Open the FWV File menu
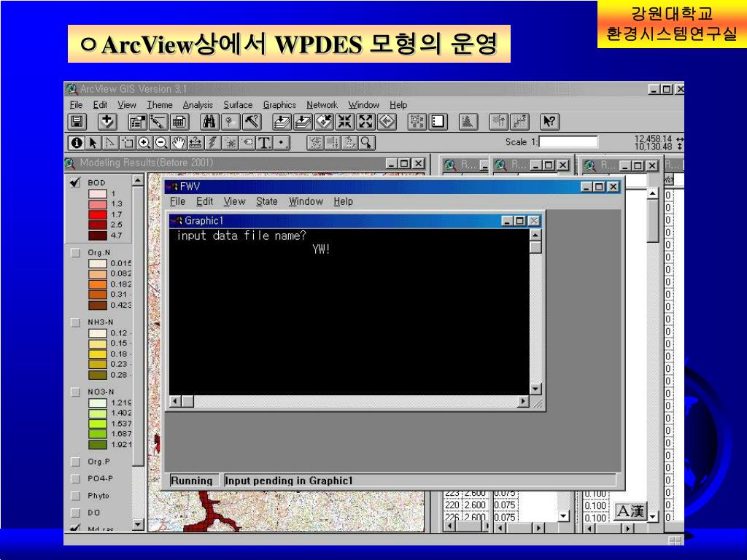Screen dimensions: 747x560 (x=177, y=201)
